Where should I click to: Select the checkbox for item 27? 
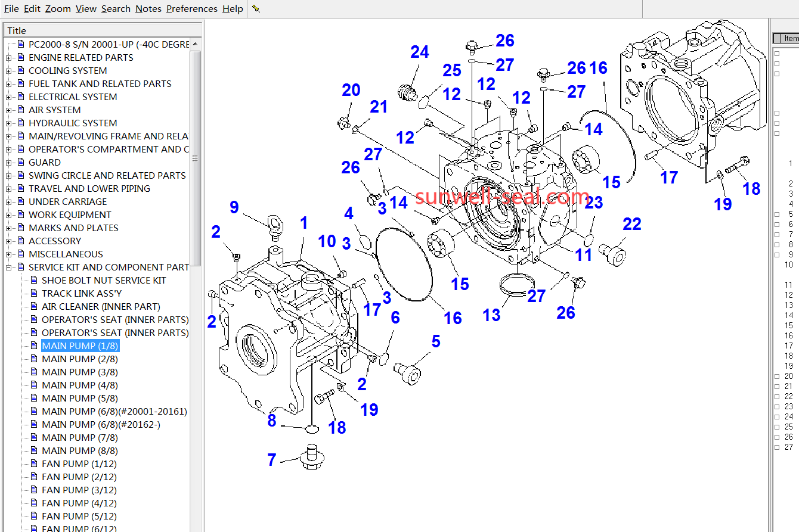777,447
